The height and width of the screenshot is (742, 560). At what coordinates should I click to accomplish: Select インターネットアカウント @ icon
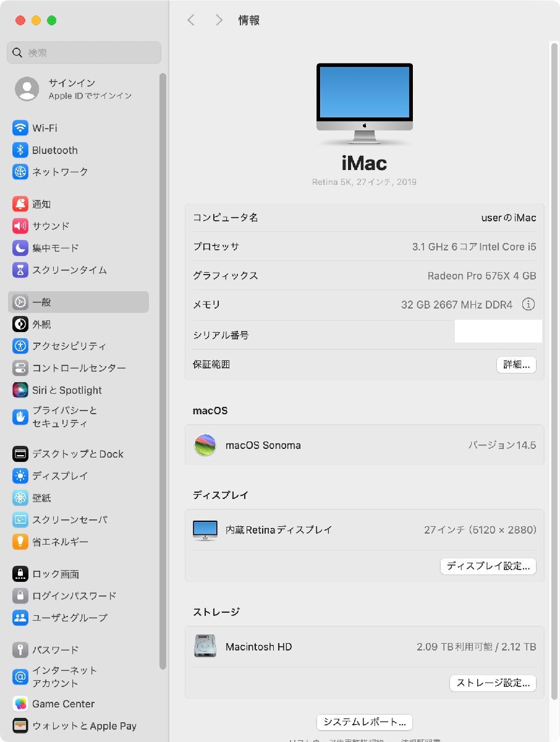click(x=20, y=677)
